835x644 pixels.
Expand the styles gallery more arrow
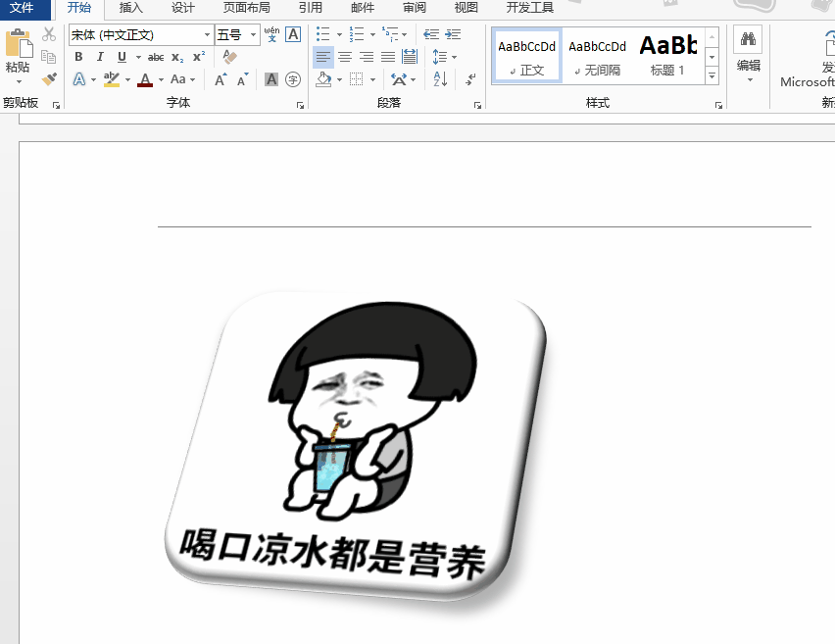pos(712,76)
